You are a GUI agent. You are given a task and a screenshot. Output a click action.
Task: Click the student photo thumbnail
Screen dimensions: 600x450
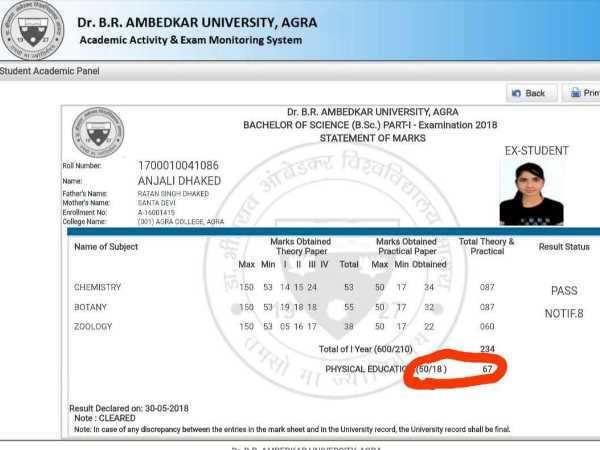[532, 194]
